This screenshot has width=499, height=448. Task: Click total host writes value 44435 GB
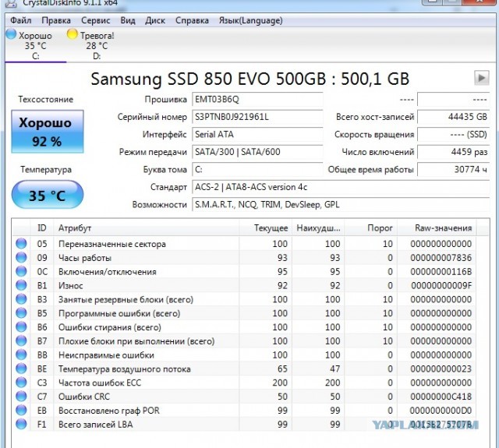tap(453, 117)
